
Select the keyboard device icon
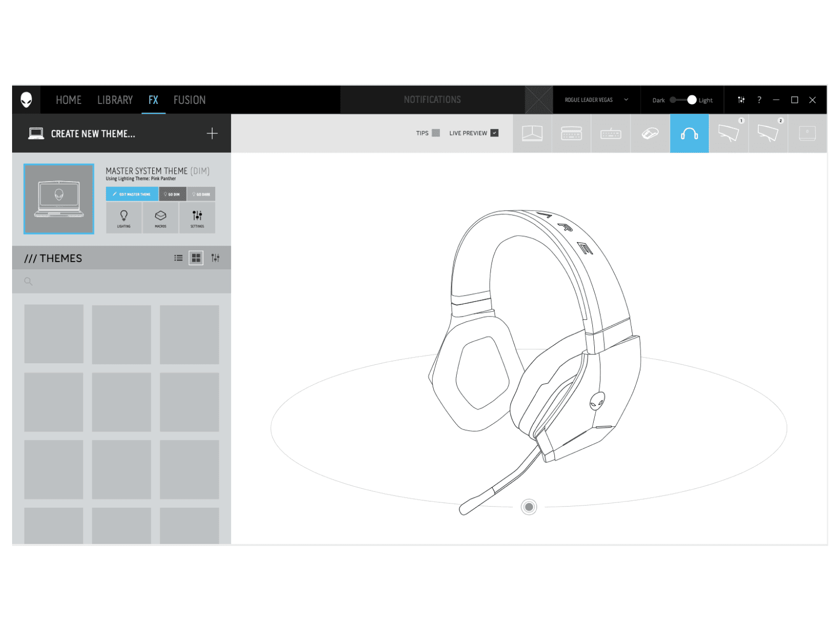coord(611,134)
